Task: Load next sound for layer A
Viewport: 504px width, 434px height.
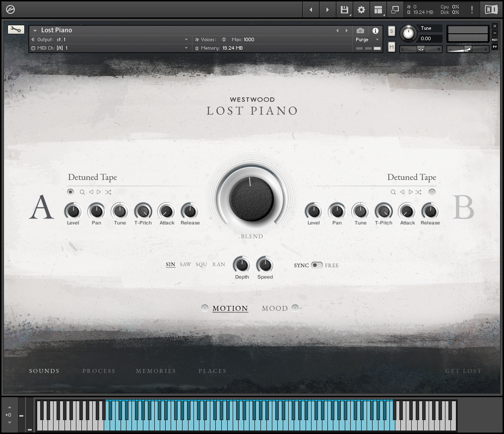Action: tap(99, 192)
